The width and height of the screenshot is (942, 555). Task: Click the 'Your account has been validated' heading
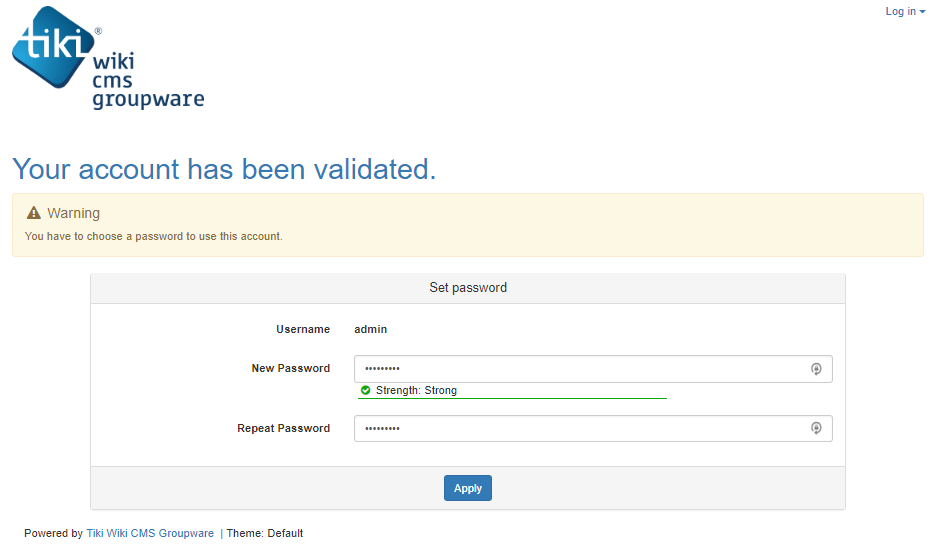click(x=224, y=169)
